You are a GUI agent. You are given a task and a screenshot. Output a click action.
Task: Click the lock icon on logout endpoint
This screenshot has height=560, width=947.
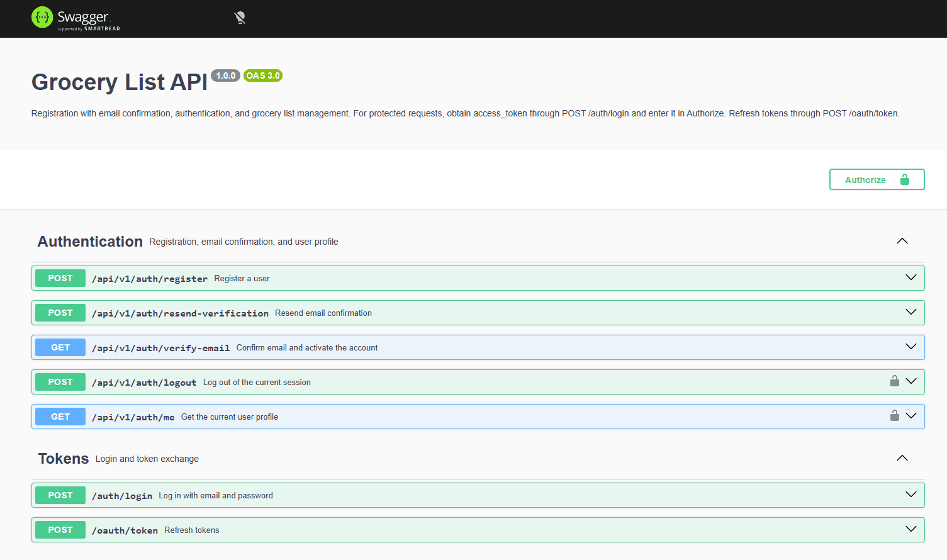[894, 381]
